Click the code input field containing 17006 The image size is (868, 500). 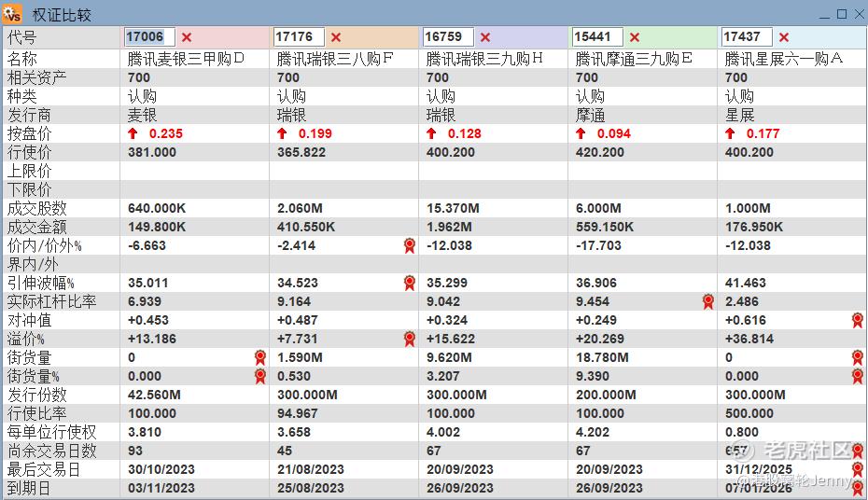point(149,37)
